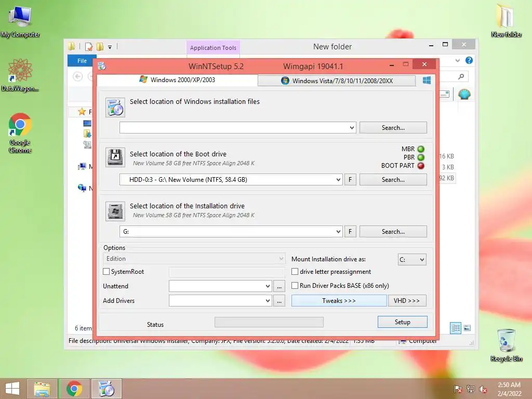This screenshot has width=532, height=399.
Task: Click the Windows logo icon beside tabs
Action: click(427, 81)
